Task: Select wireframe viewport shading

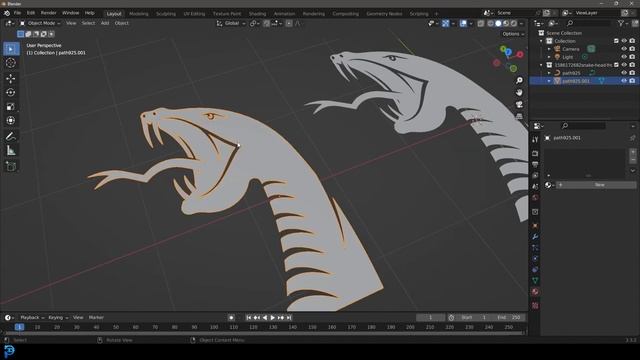Action: [x=491, y=24]
